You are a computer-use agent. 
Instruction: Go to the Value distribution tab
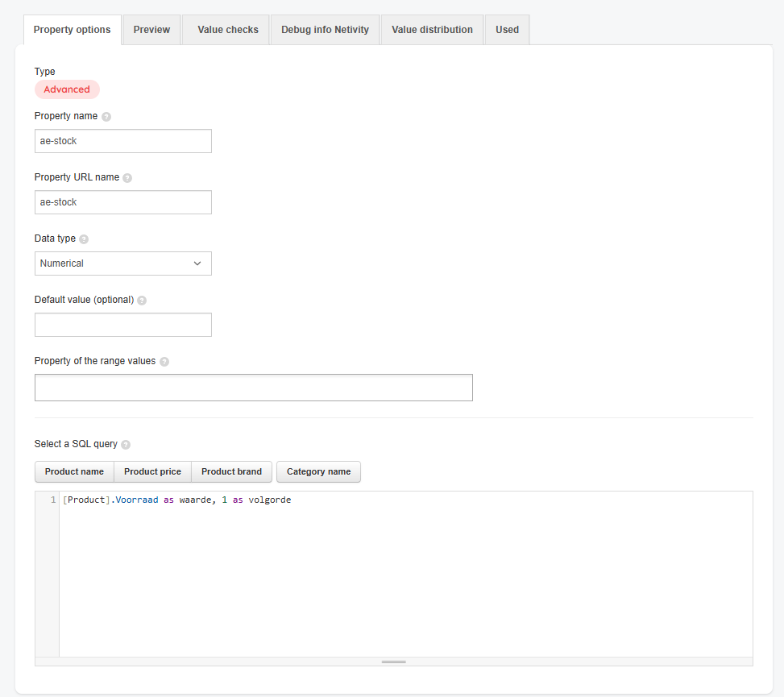tap(432, 30)
